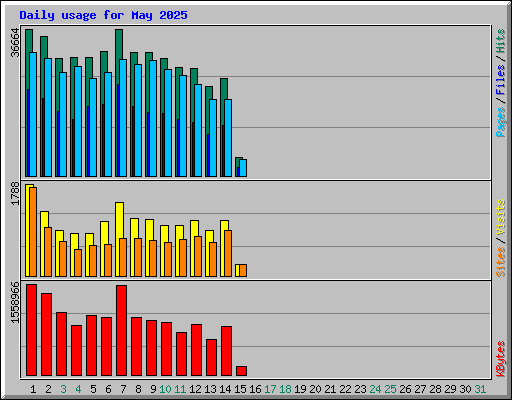Click the day 26 label on x-axis
This screenshot has height=400, width=512.
tap(405, 389)
